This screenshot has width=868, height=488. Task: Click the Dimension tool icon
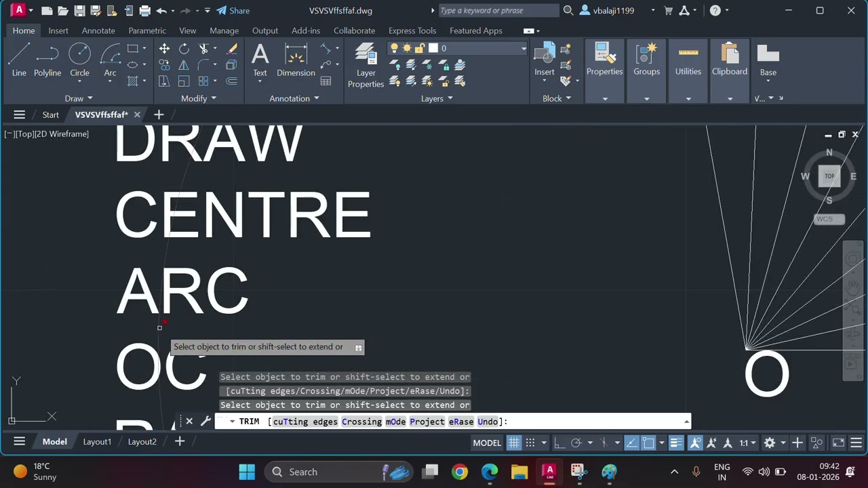tap(296, 60)
